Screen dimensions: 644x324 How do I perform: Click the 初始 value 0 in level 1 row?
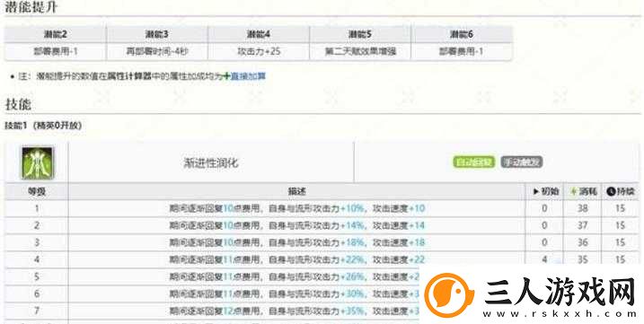click(544, 208)
